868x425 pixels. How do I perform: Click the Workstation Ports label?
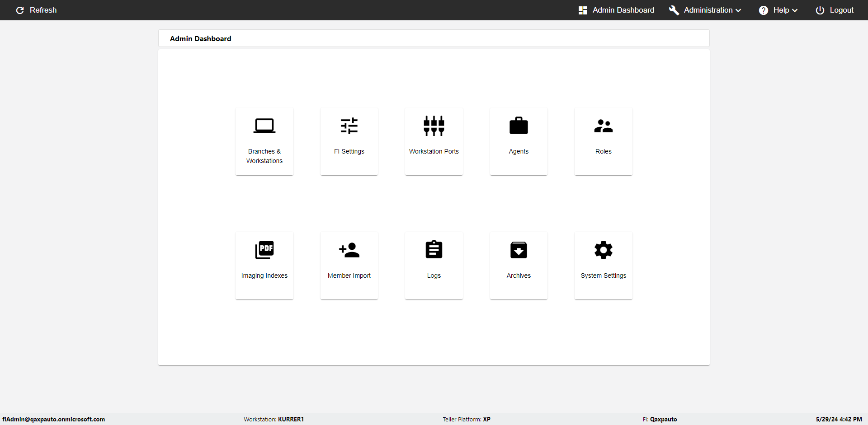(x=434, y=151)
